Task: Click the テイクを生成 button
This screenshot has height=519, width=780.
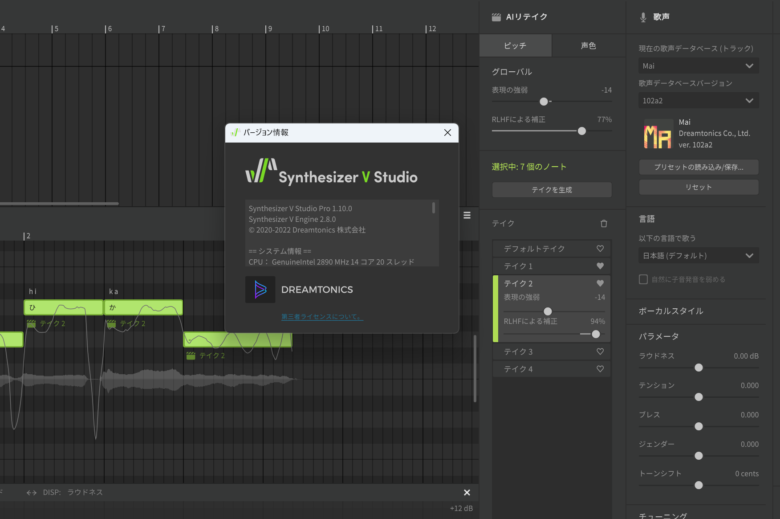Action: point(551,190)
